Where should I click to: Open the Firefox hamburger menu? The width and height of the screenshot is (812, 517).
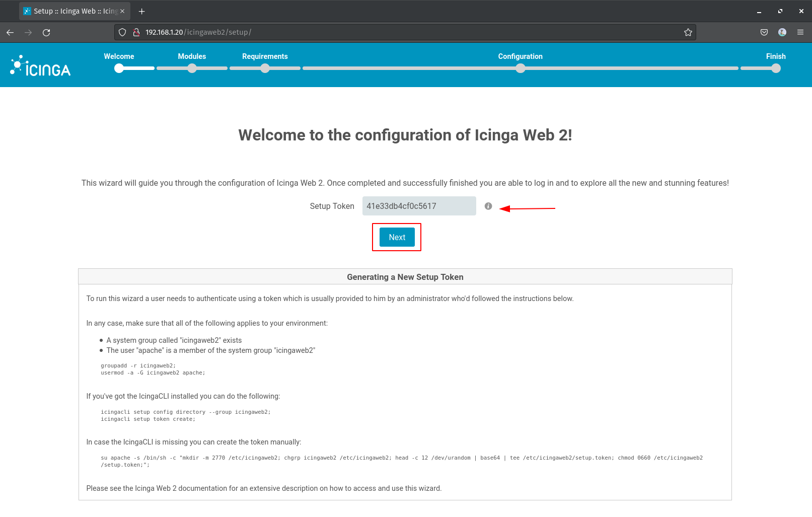pos(800,33)
